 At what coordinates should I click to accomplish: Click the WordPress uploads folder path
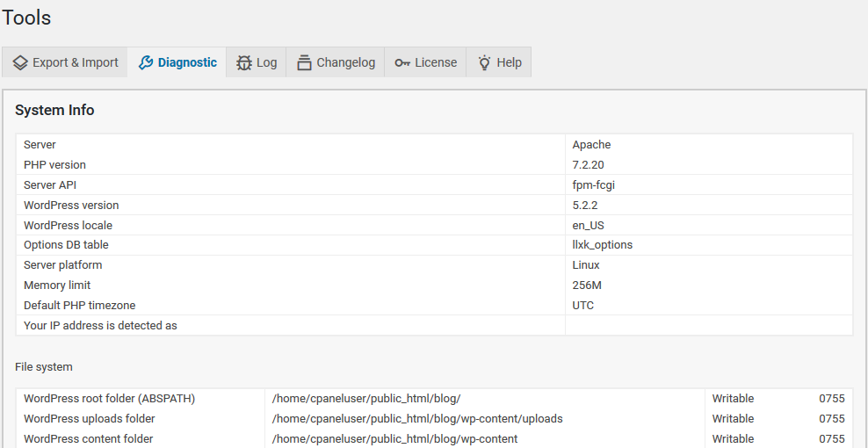tap(417, 419)
